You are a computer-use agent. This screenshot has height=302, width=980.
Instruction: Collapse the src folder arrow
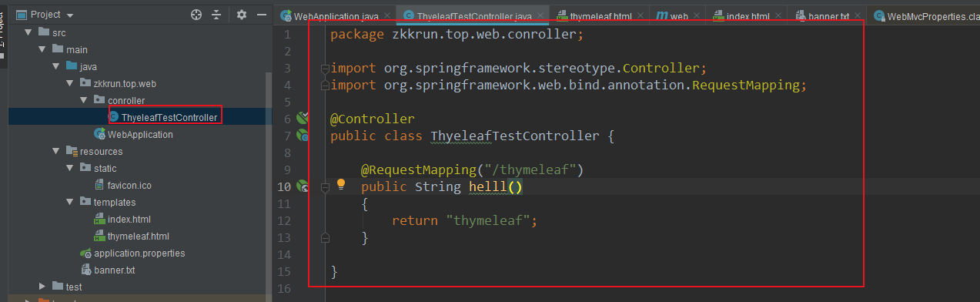pos(28,32)
